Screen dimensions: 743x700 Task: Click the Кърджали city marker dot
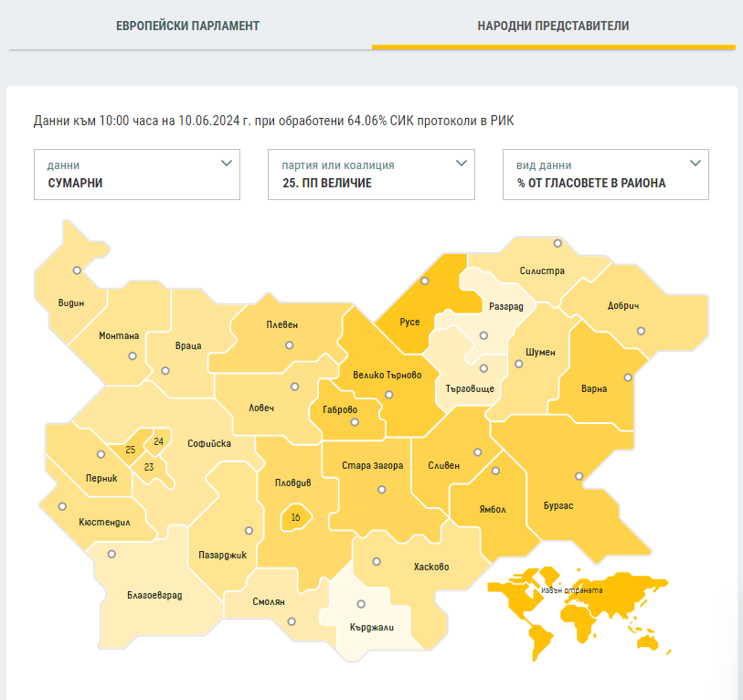(x=361, y=604)
